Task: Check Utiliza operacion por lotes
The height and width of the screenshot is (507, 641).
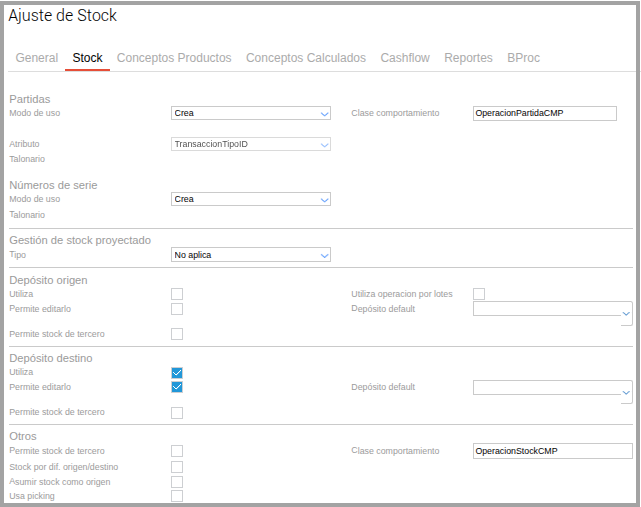Action: pyautogui.click(x=479, y=294)
